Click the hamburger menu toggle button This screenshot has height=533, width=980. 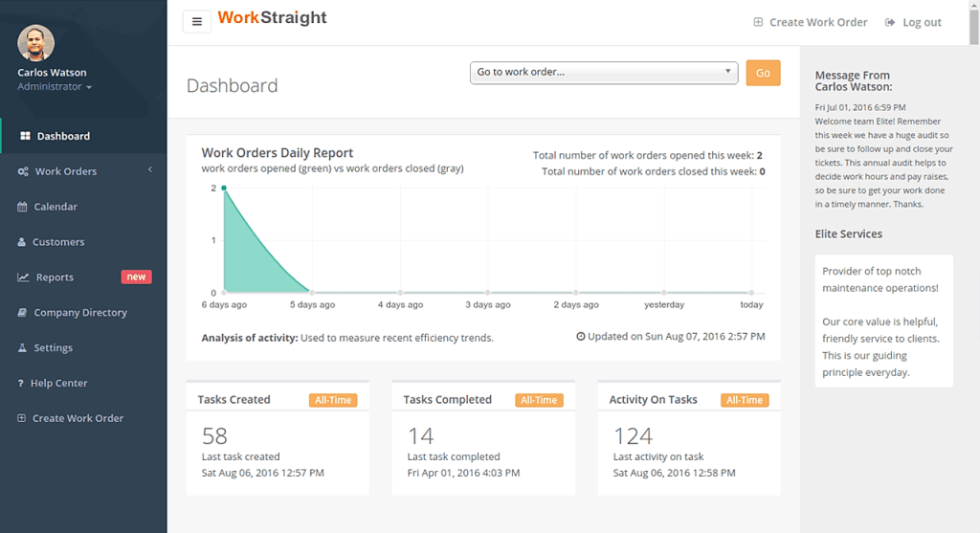tap(196, 21)
